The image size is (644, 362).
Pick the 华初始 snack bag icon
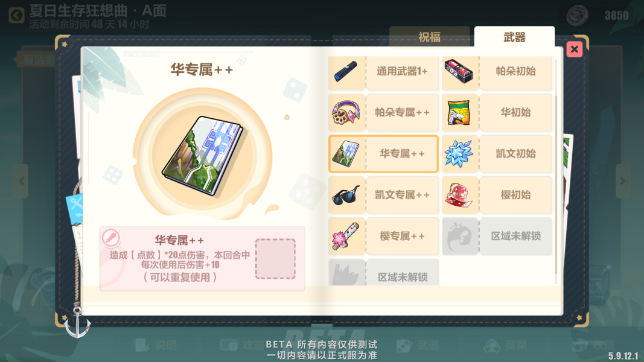459,112
